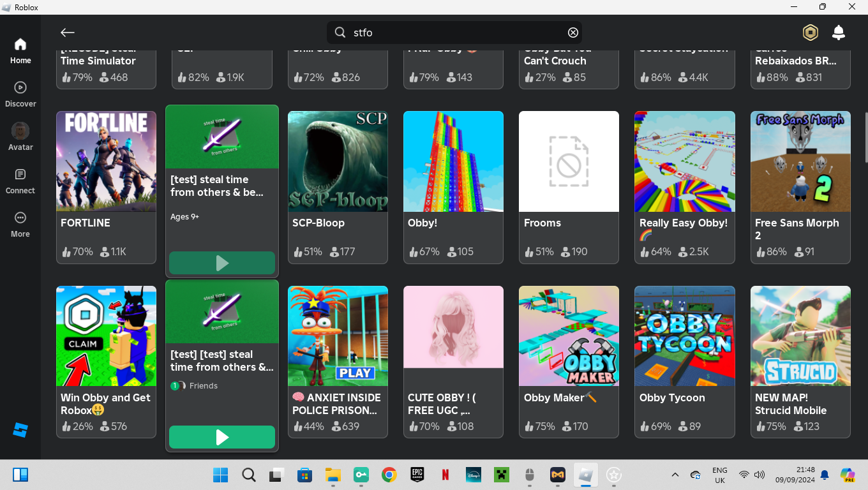This screenshot has height=490, width=868.
Task: Open the Obby! rainbow tower thumbnail
Action: coord(453,161)
